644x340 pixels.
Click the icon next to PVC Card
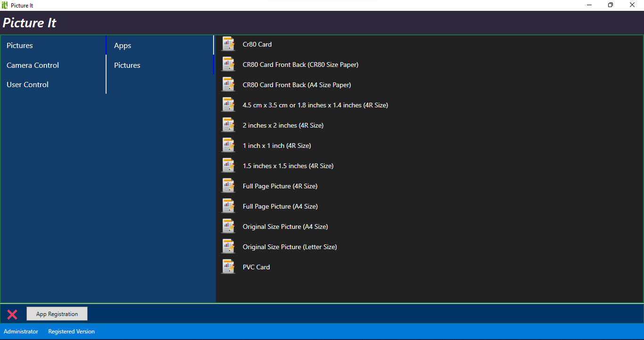(x=228, y=267)
